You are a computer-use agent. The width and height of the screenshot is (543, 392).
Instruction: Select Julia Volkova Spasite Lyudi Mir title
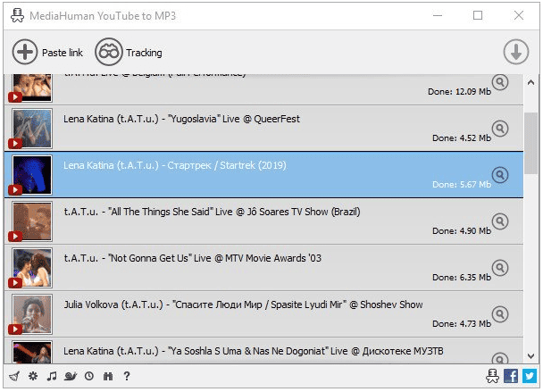point(243,304)
